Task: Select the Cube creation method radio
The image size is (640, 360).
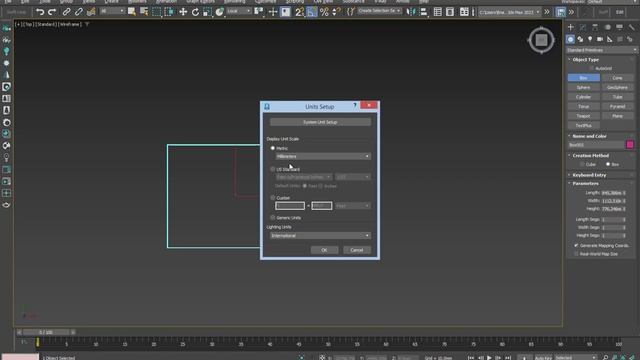Action: (582, 164)
